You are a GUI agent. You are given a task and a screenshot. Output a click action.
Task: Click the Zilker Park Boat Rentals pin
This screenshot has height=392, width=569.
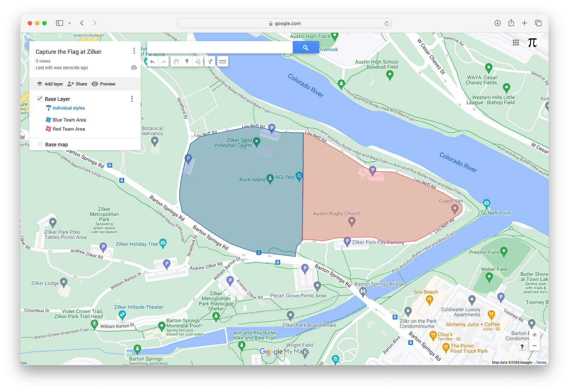coord(291,316)
